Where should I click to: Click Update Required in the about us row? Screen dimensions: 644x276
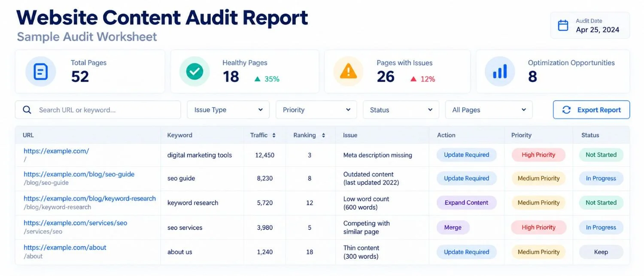[467, 252]
